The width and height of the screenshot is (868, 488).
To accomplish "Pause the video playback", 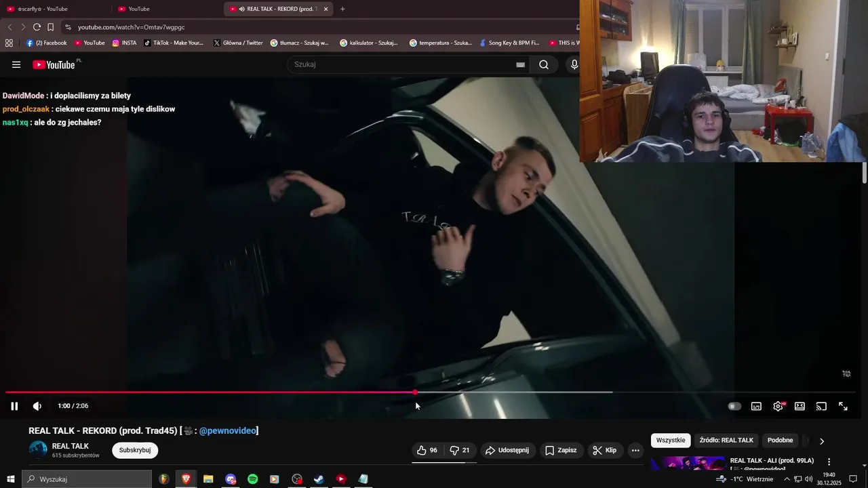I will tap(14, 406).
